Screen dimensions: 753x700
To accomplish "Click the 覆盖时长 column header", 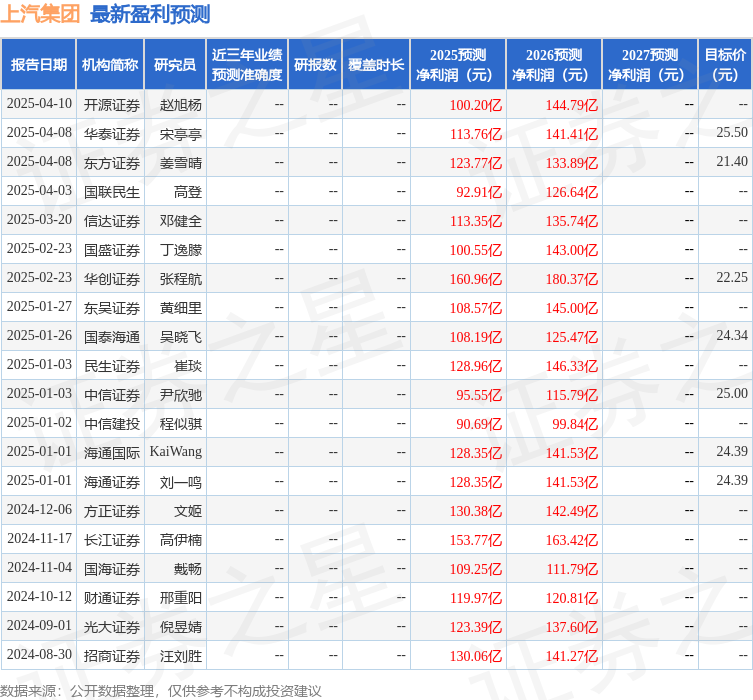I will pyautogui.click(x=376, y=64).
